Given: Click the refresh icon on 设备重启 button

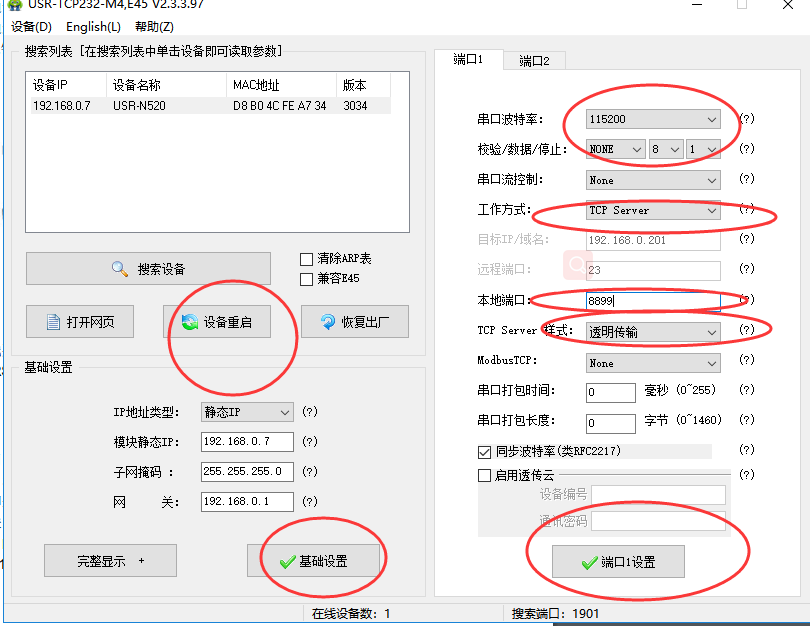Looking at the screenshot, I should point(189,322).
